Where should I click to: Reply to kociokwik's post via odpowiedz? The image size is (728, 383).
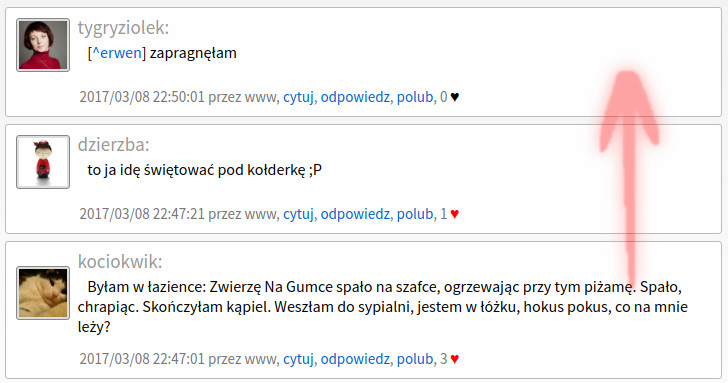[355, 359]
